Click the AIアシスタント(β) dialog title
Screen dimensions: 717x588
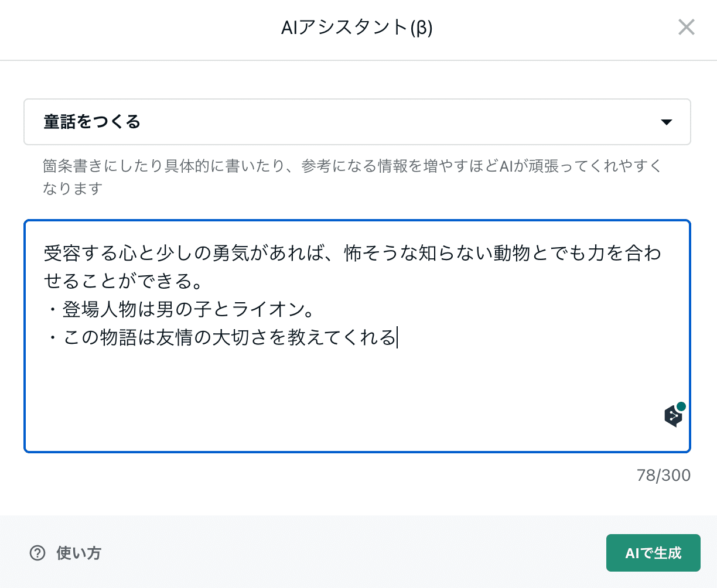click(x=357, y=28)
